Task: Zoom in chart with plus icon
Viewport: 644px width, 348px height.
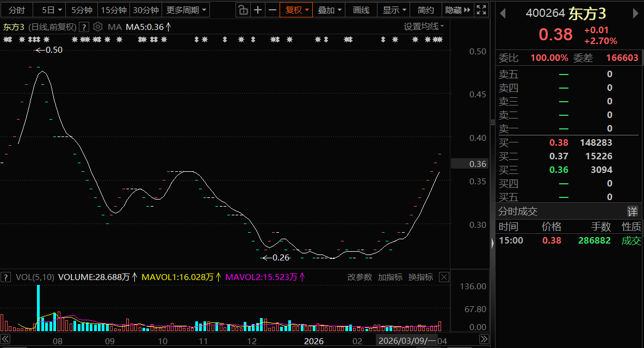Action: pyautogui.click(x=258, y=10)
